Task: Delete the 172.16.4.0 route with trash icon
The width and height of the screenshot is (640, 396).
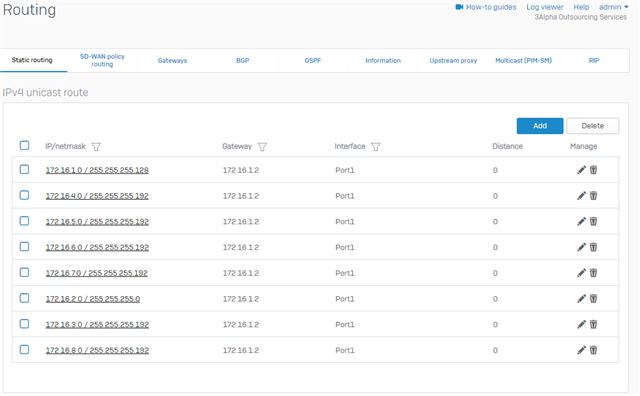Action: [x=593, y=196]
